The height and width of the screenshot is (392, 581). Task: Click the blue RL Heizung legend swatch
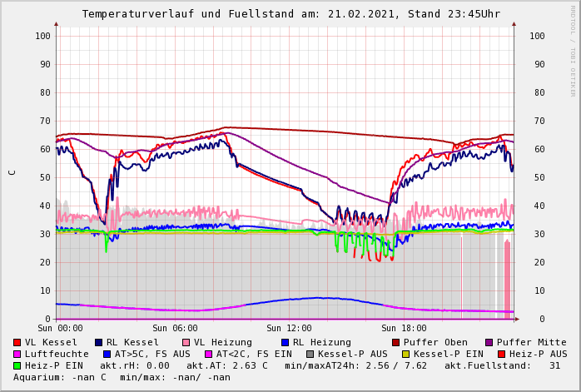click(x=285, y=342)
